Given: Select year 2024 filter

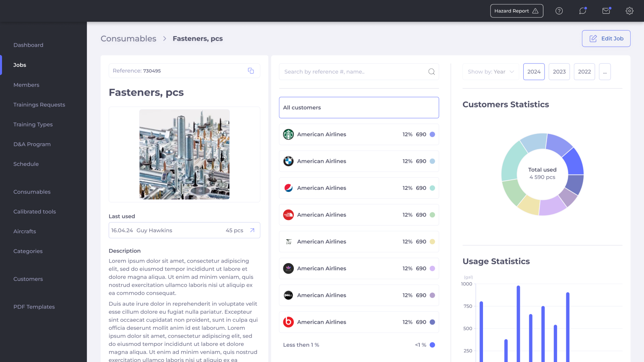Looking at the screenshot, I should [x=534, y=72].
